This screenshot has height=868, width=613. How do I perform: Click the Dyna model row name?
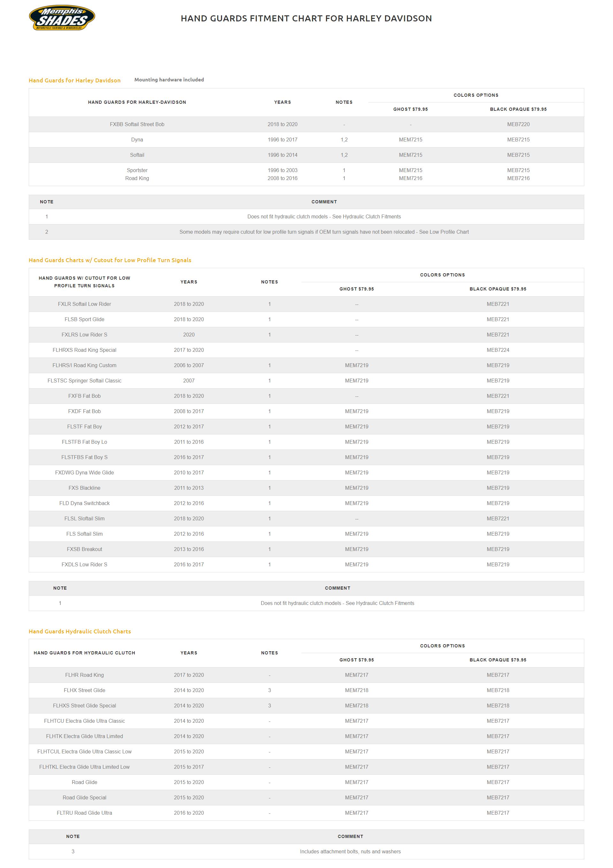(137, 140)
